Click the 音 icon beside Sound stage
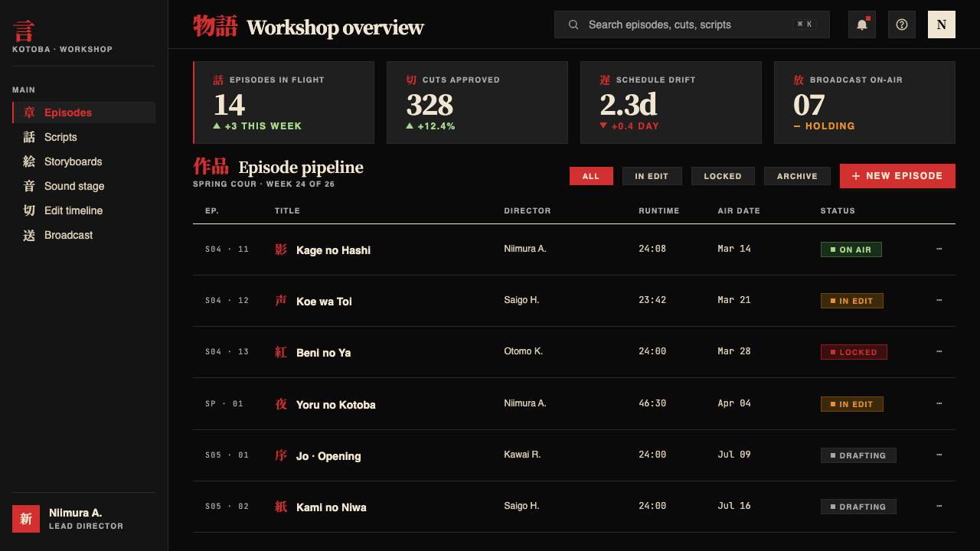Image resolution: width=980 pixels, height=551 pixels. click(x=29, y=186)
